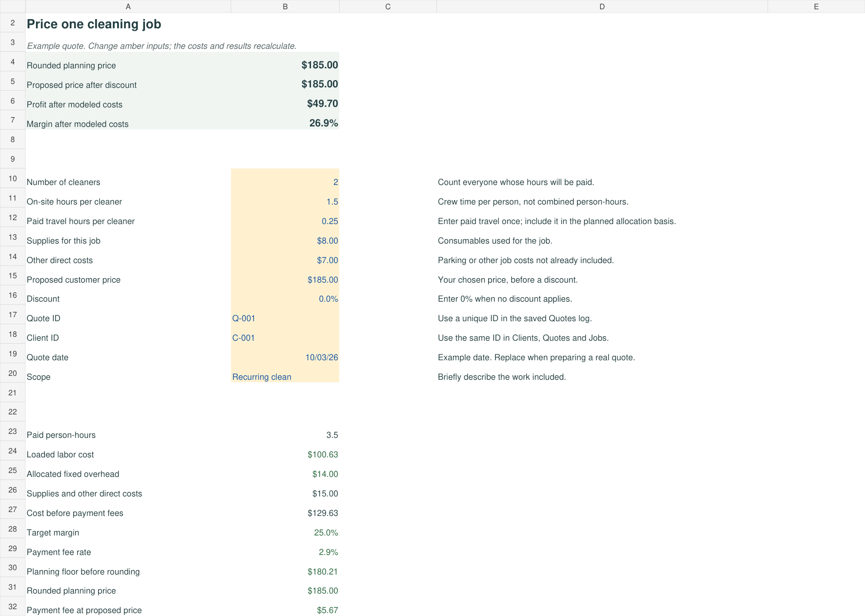Viewport: 865px width, 616px height.
Task: Select row 23 header
Action: click(13, 431)
